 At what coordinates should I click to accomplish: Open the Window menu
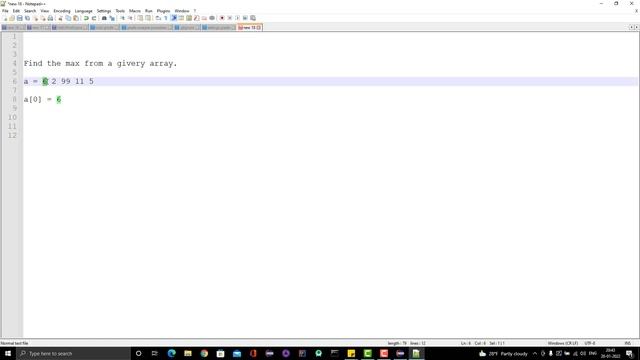(x=182, y=11)
